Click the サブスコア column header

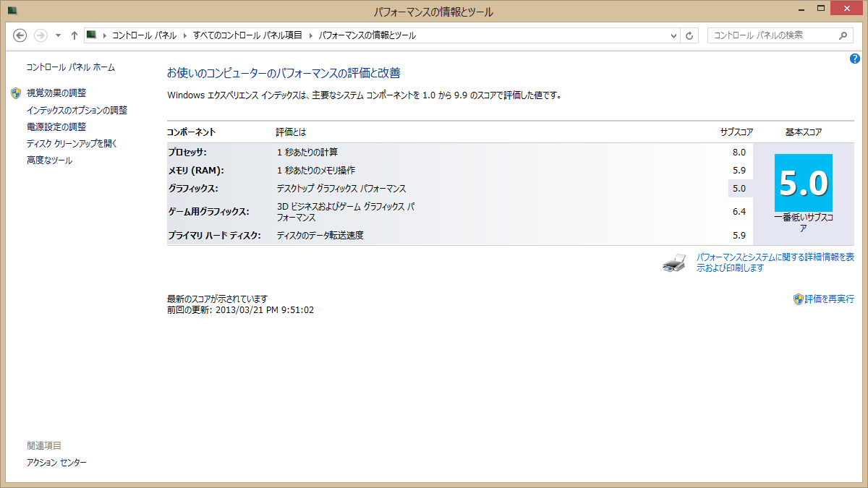click(x=736, y=132)
